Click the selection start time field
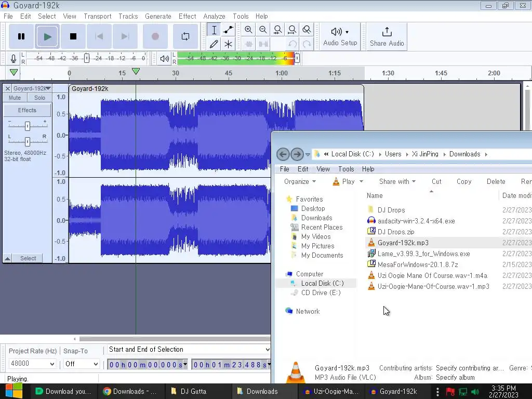Screen dimensions: 532x399 (x=147, y=365)
